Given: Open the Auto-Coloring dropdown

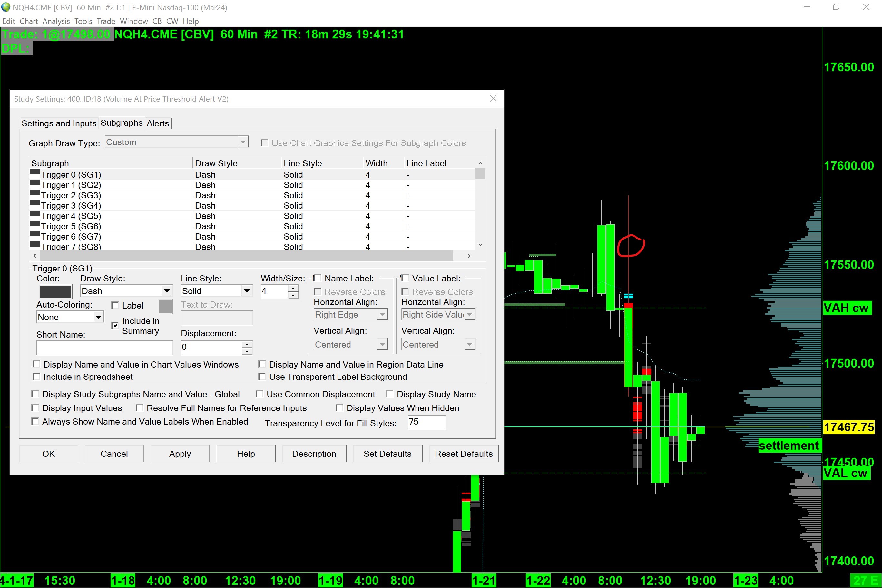Looking at the screenshot, I should pos(98,317).
